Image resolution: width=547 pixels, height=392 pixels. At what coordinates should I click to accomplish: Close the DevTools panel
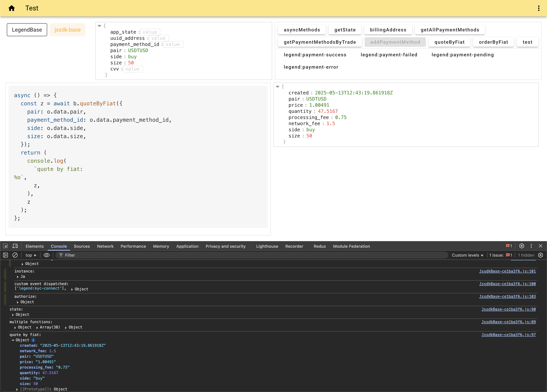pos(541,246)
